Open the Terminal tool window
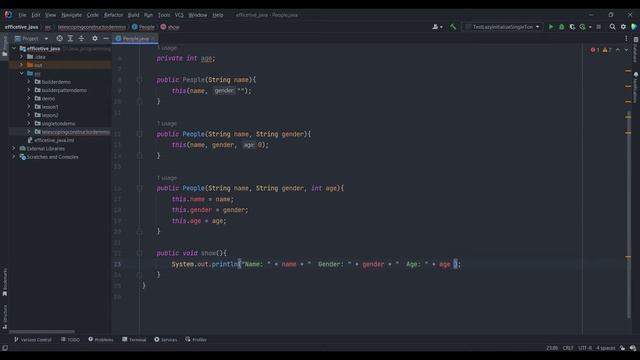This screenshot has height=360, width=640. [134, 340]
